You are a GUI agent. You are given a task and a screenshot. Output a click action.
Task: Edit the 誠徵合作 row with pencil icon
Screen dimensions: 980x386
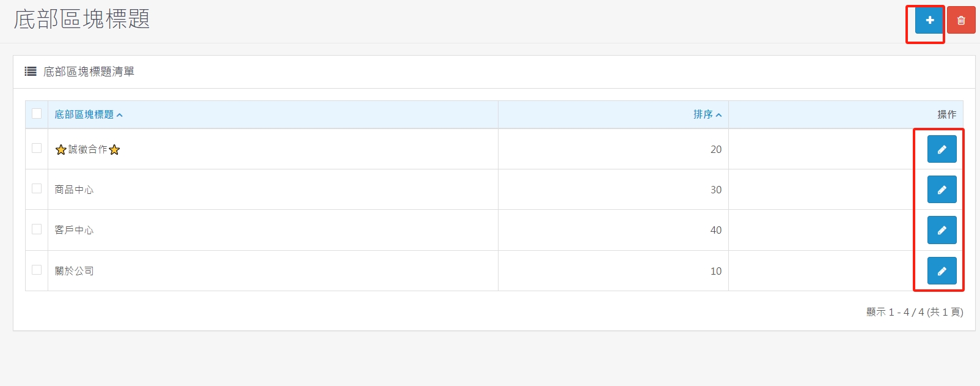pyautogui.click(x=942, y=149)
